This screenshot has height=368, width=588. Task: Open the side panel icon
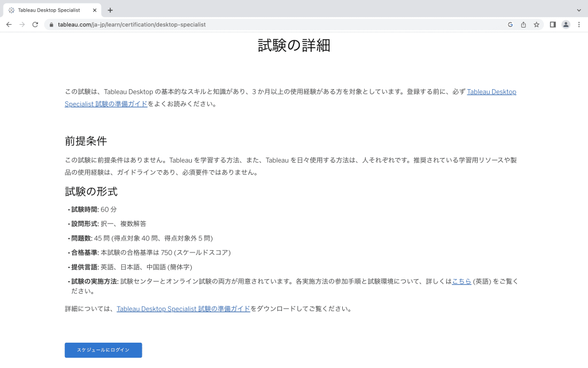point(553,24)
